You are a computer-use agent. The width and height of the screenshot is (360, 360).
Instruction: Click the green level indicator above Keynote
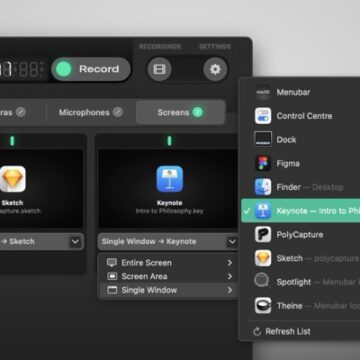point(169,141)
